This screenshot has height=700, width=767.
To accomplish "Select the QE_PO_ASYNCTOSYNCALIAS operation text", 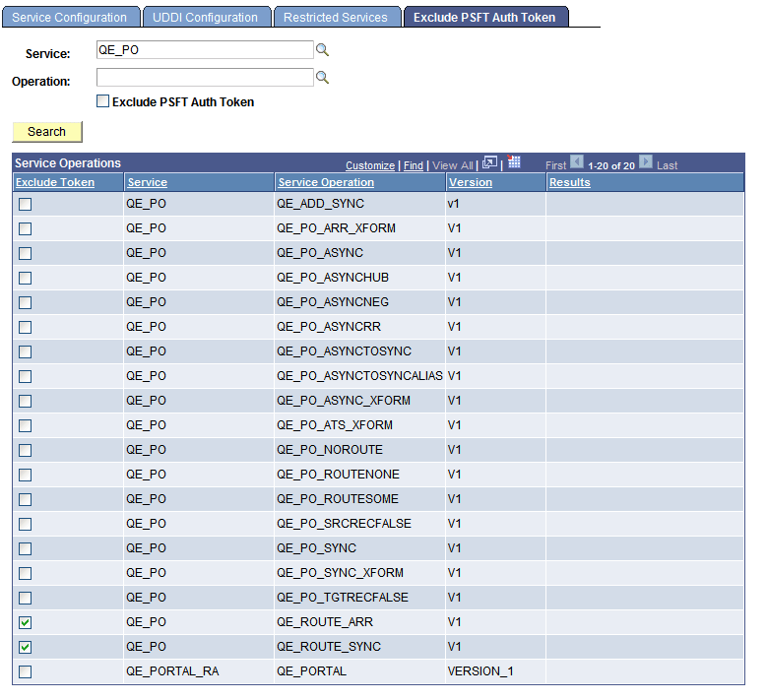I will coord(359,376).
